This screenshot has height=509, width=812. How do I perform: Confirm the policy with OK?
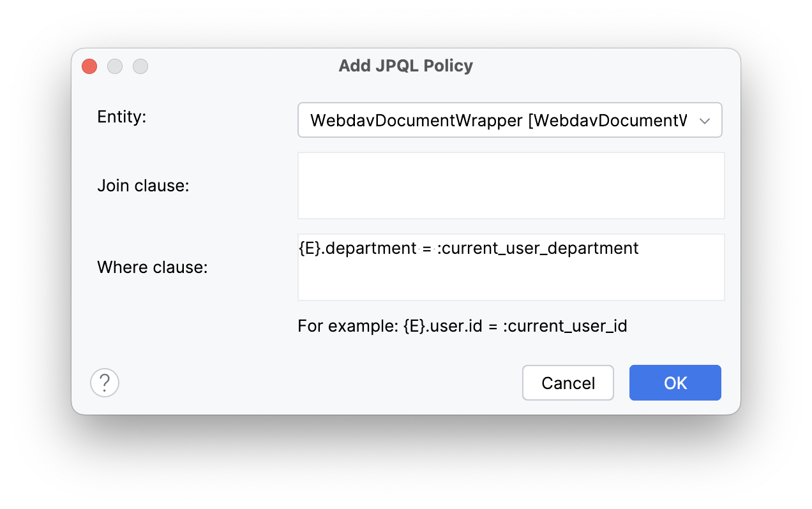(675, 383)
